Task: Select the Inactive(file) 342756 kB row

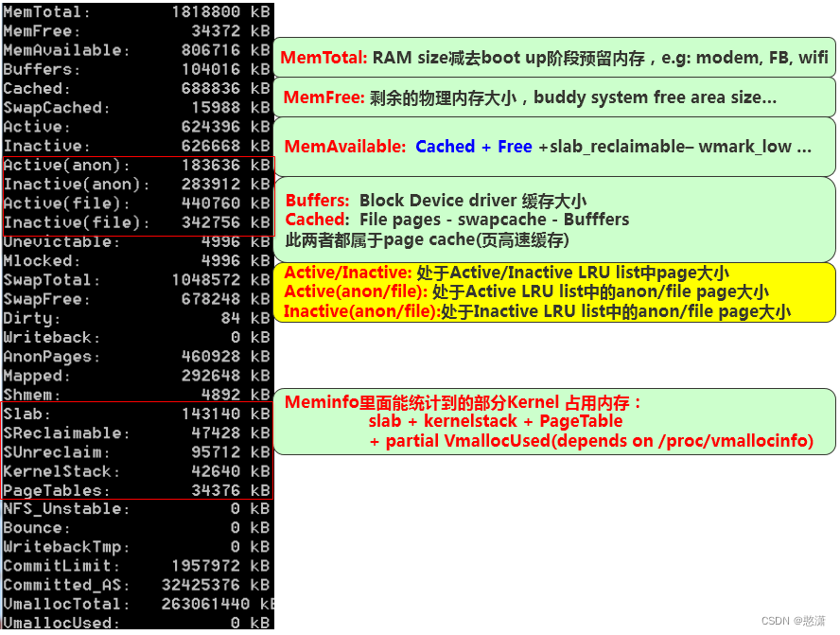Action: click(x=136, y=222)
